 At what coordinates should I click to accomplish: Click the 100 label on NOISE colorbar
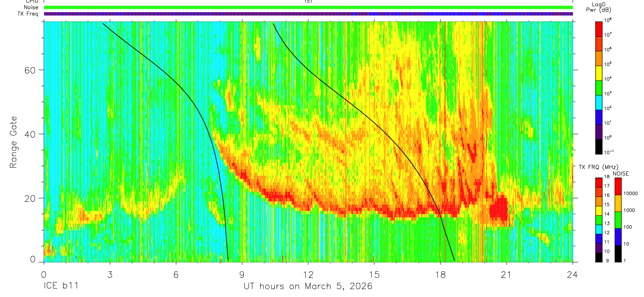click(x=627, y=227)
